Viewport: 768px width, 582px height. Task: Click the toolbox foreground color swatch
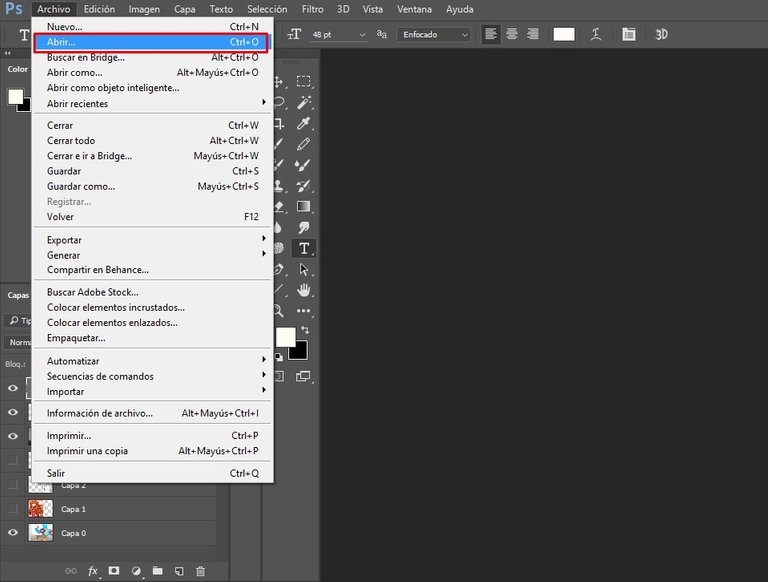click(x=286, y=337)
